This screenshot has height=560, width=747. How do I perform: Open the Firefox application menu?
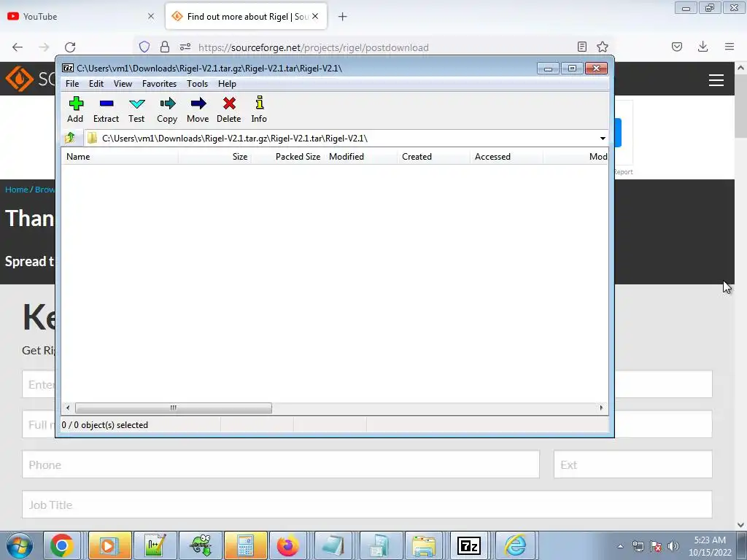click(x=729, y=47)
